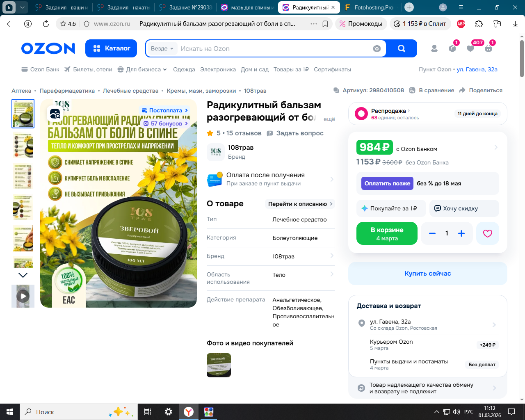The image size is (525, 420).
Task: Open Оплата после получения details
Action: [271, 179]
